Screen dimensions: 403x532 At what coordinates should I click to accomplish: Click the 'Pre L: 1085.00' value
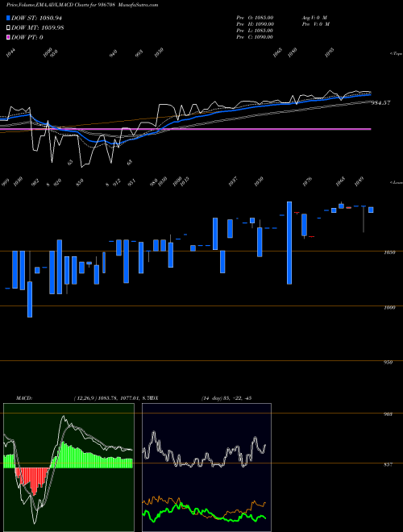point(255,31)
